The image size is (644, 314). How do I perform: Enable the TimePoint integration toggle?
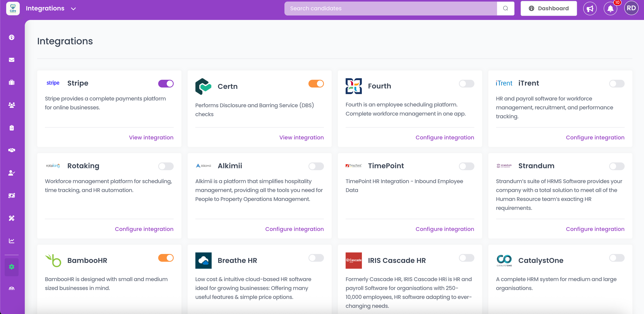tap(466, 166)
